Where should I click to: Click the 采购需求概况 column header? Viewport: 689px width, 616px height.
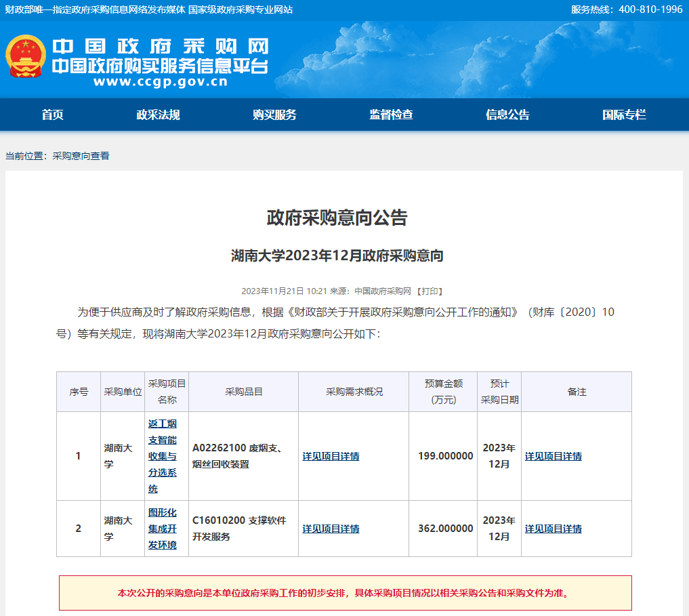point(354,392)
